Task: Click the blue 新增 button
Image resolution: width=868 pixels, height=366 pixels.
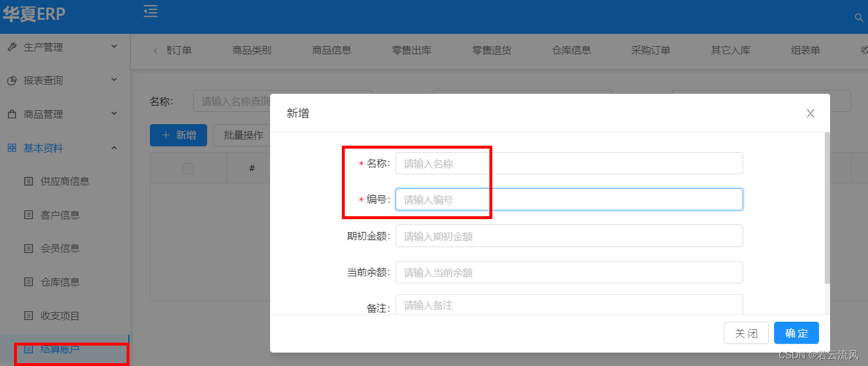Action: click(178, 135)
